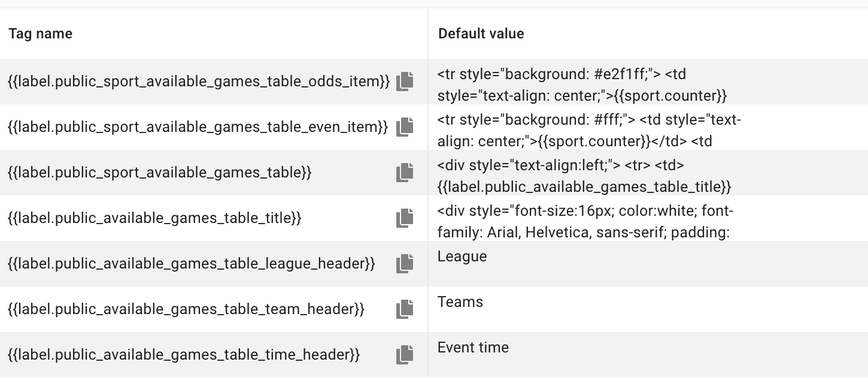This screenshot has height=386, width=868.
Task: Select the even_item tag name text
Action: (x=198, y=127)
